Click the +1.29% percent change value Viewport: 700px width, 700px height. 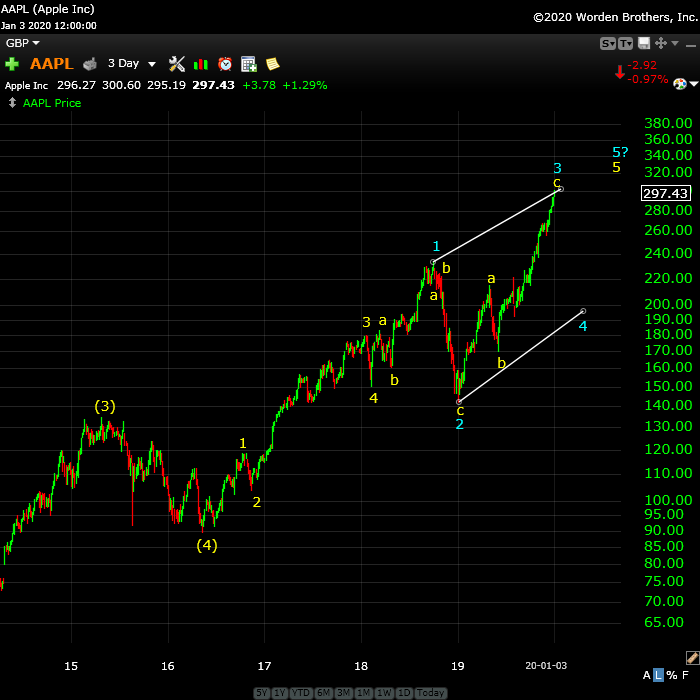click(x=305, y=85)
